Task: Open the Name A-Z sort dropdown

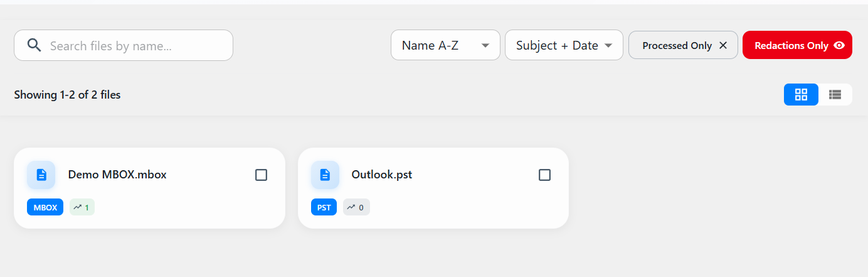Action: [445, 45]
